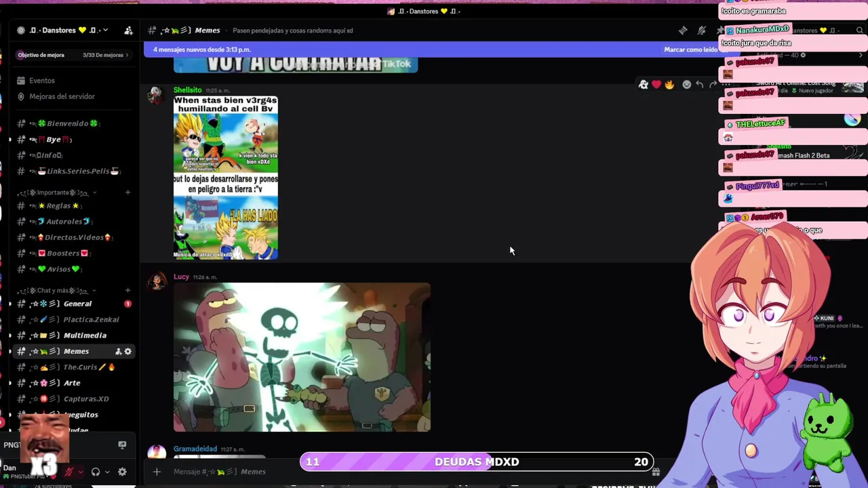Open Mejoras del servidor in sidebar
Image resolution: width=868 pixels, height=488 pixels.
62,96
